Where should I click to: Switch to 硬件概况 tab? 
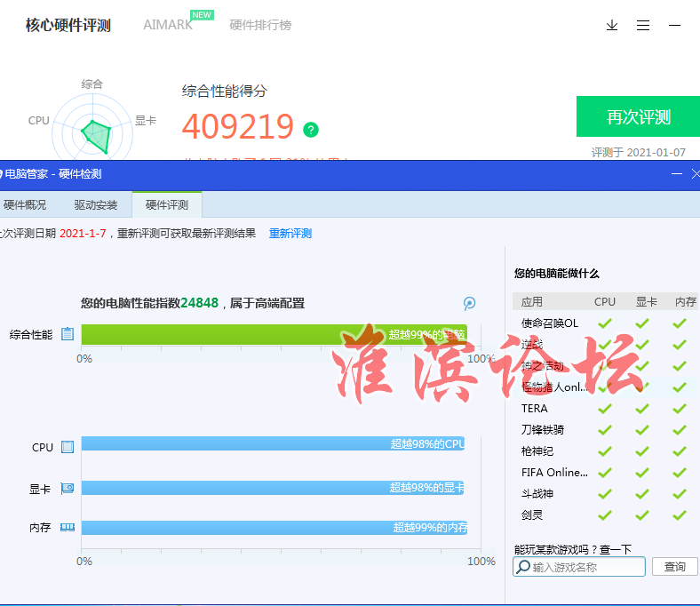tap(25, 205)
